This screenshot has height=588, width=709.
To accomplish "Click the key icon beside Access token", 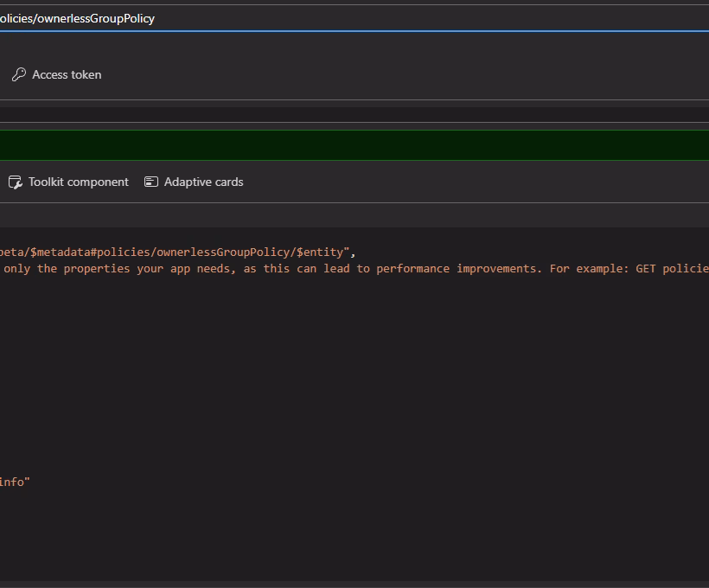I will click(18, 75).
